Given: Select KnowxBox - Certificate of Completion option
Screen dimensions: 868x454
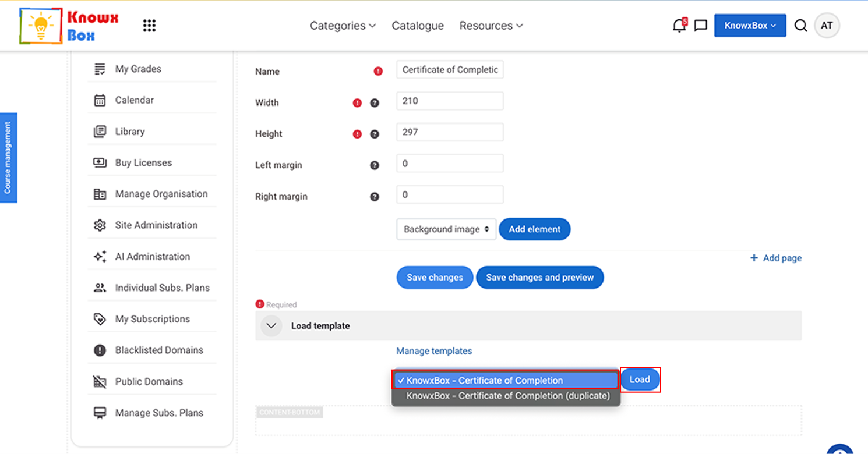Looking at the screenshot, I should point(505,381).
